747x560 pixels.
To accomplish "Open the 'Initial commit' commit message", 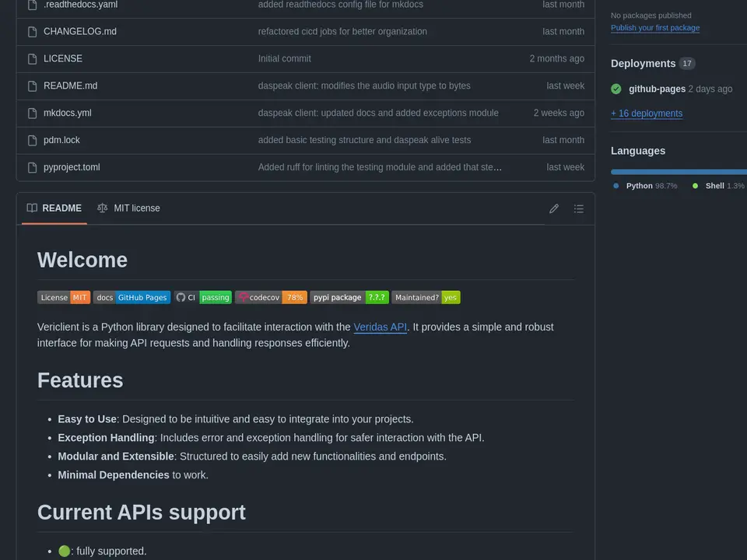I will point(285,58).
